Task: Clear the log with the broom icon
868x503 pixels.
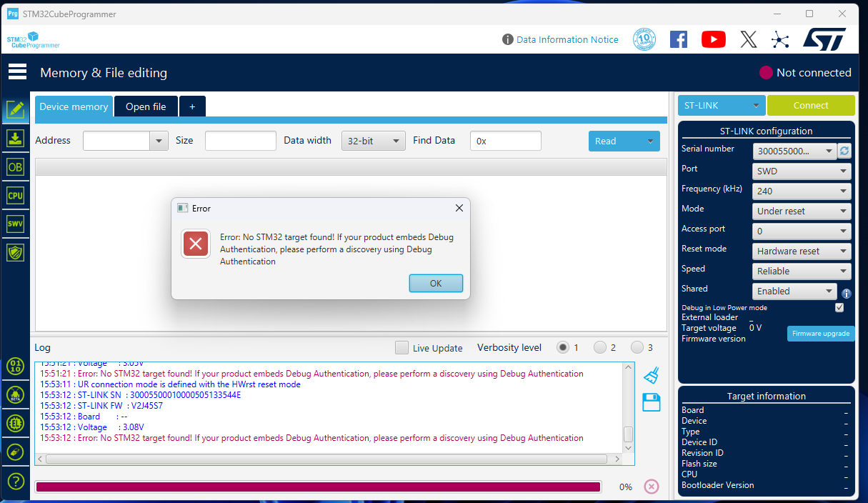Action: coord(651,374)
